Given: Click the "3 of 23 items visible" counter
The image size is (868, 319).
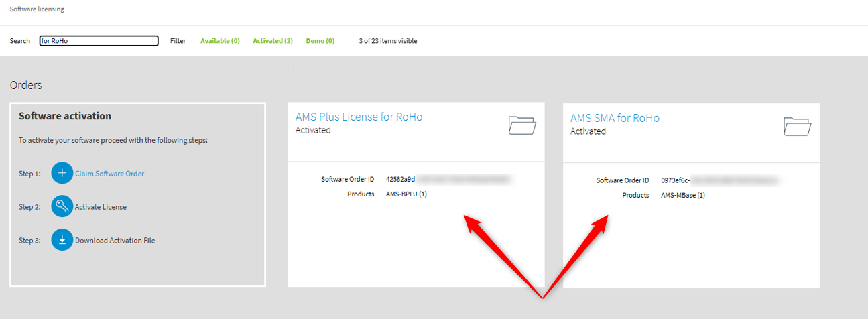Looking at the screenshot, I should click(x=387, y=41).
